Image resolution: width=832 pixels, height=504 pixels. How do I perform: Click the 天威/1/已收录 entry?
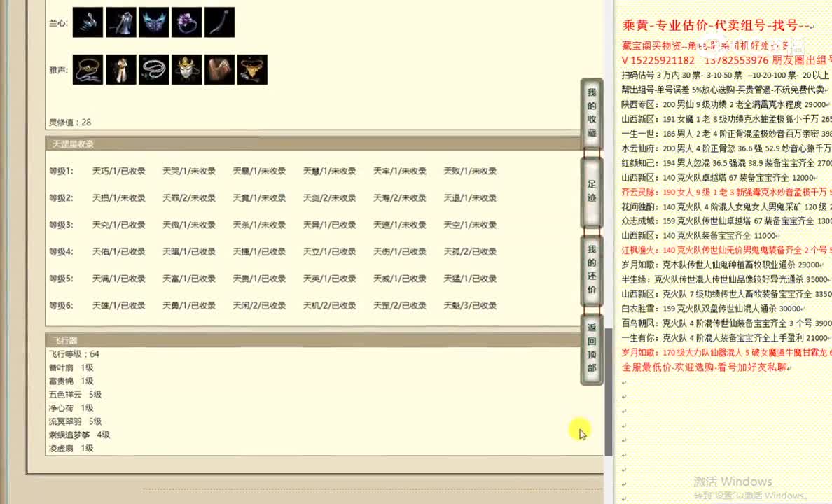tap(400, 279)
